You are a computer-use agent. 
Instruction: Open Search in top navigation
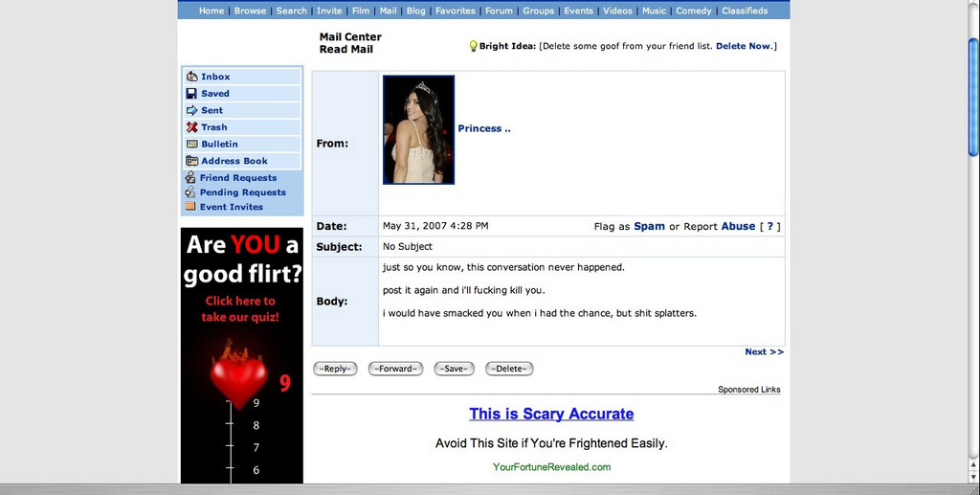coord(291,11)
